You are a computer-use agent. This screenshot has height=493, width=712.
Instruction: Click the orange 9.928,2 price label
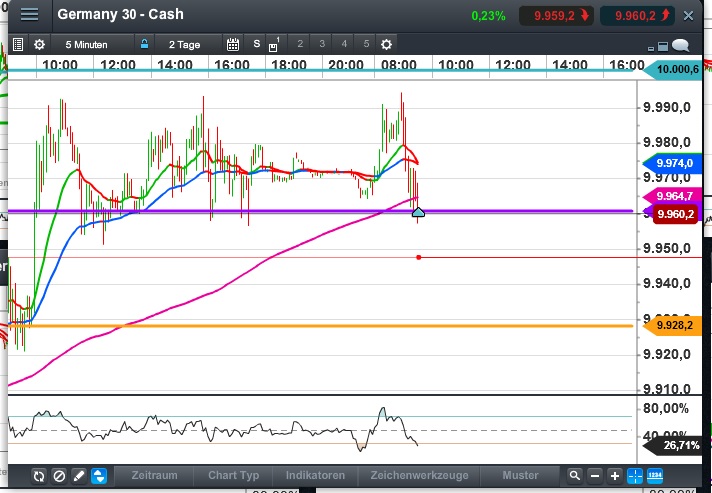click(x=673, y=325)
